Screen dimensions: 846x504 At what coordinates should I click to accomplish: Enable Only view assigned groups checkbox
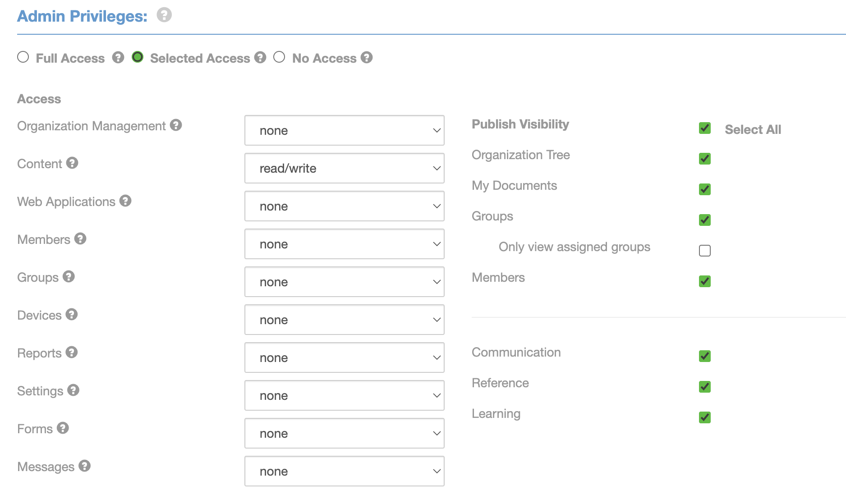click(705, 251)
